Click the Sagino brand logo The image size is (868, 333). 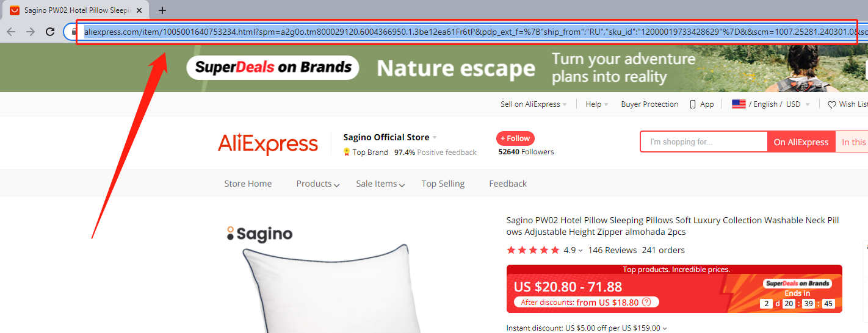point(259,234)
